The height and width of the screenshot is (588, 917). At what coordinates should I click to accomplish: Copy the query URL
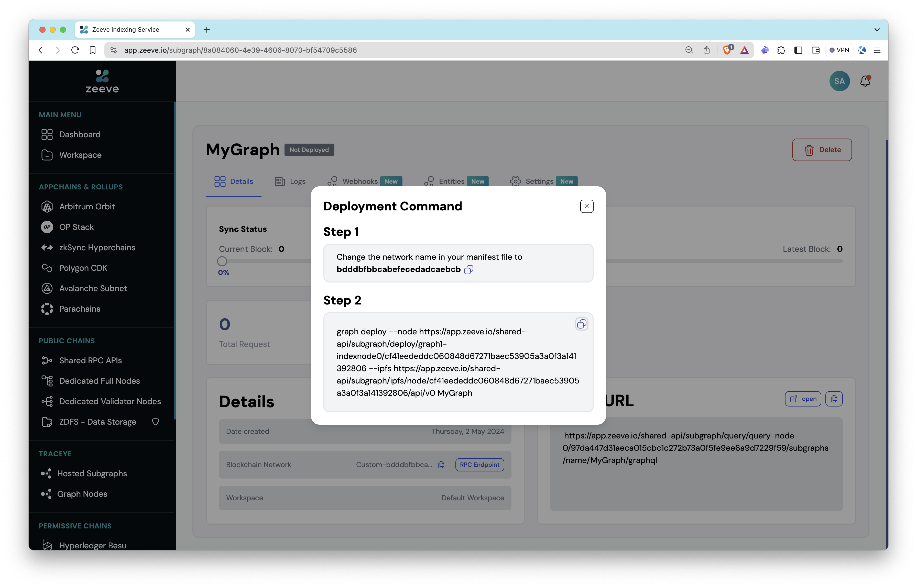(834, 399)
